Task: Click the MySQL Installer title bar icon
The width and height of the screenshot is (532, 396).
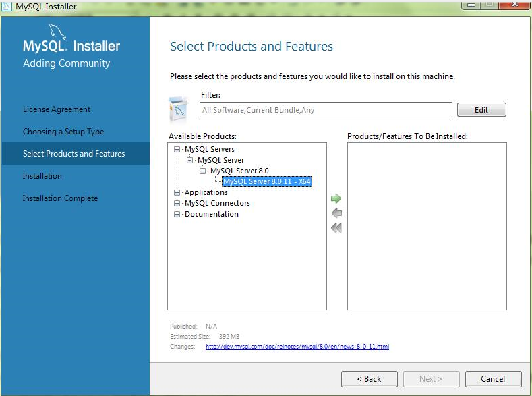Action: [x=7, y=6]
